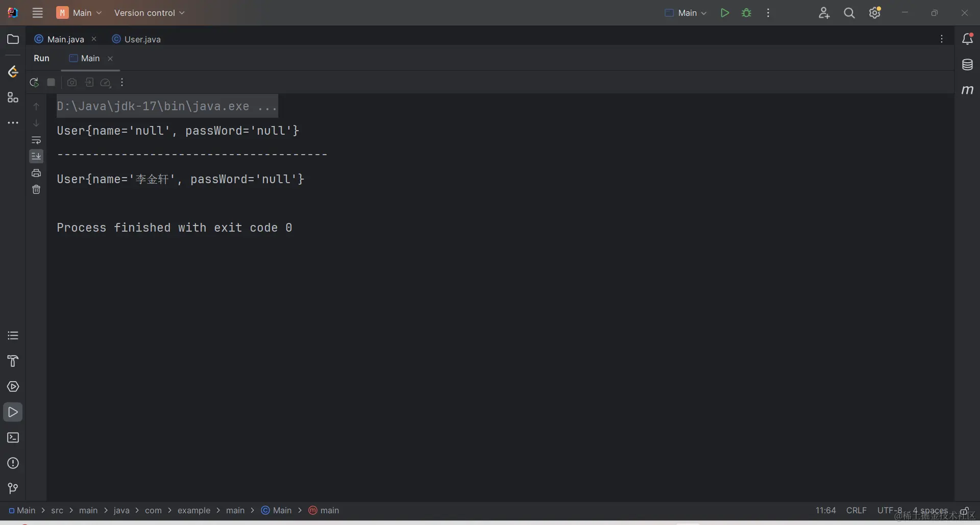The width and height of the screenshot is (980, 525).
Task: Toggle soft-wrap in console
Action: point(36,140)
